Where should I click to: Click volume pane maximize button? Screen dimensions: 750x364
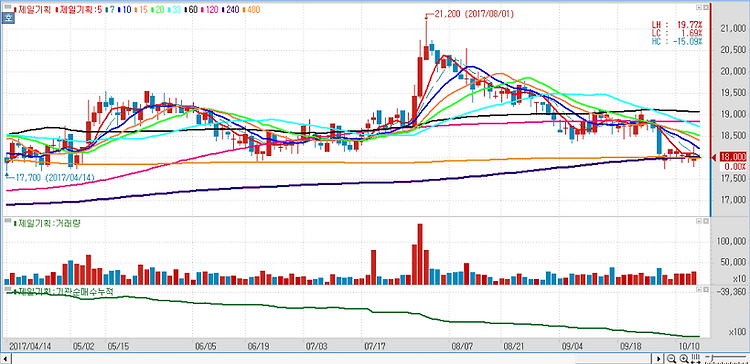coord(706,221)
